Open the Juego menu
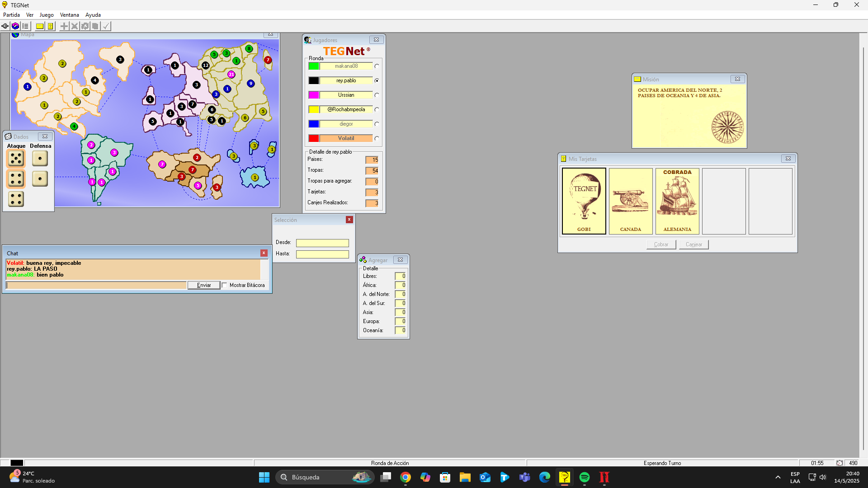Screen dimensions: 868x488 [x=47, y=15]
